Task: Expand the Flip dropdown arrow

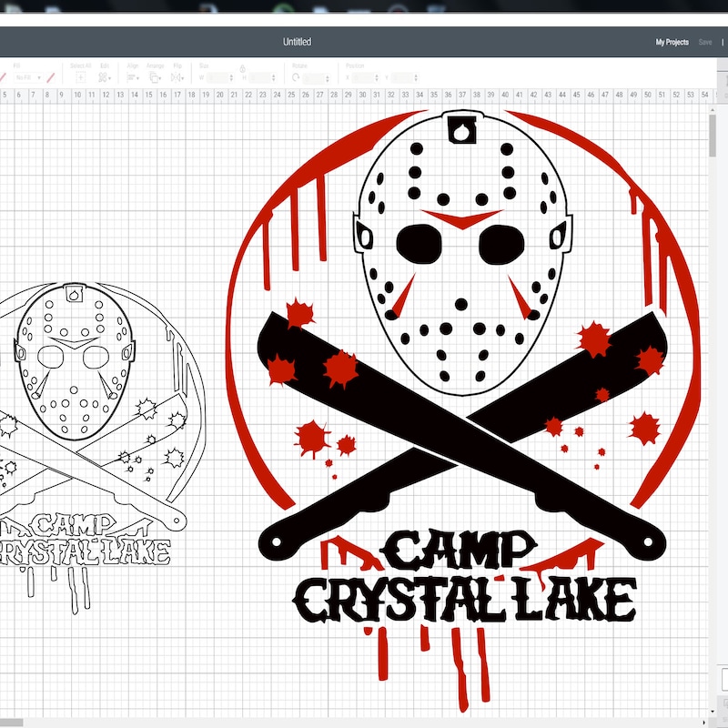Action: tap(183, 77)
